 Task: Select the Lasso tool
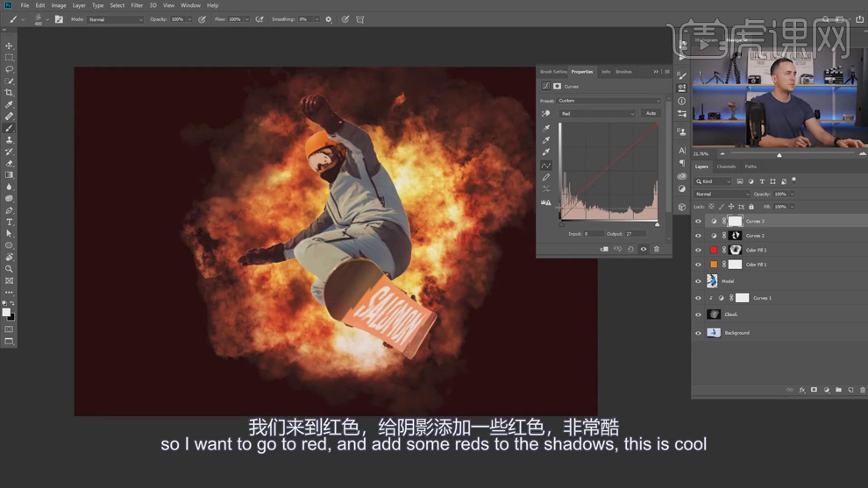(x=10, y=69)
